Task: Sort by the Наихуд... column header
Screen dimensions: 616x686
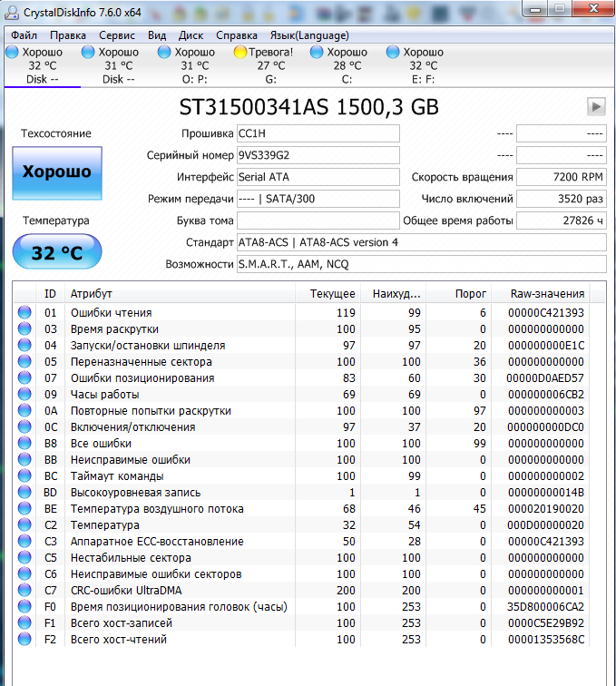Action: [394, 294]
